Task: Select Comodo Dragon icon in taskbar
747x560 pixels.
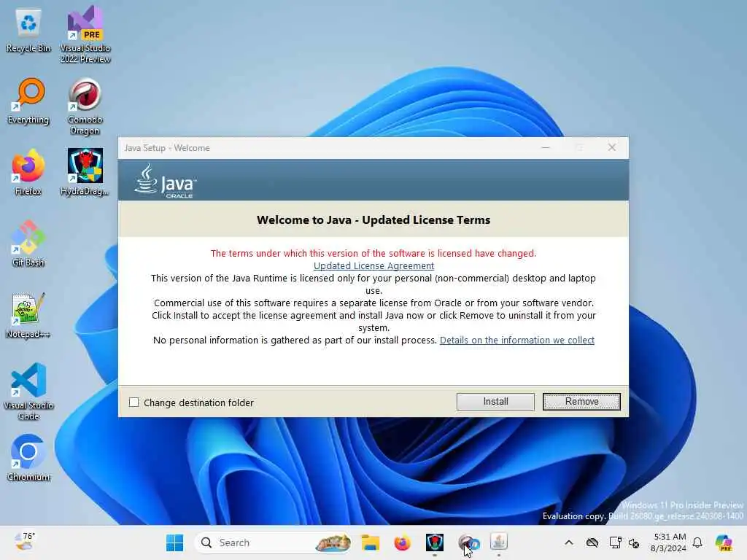Action: click(468, 542)
